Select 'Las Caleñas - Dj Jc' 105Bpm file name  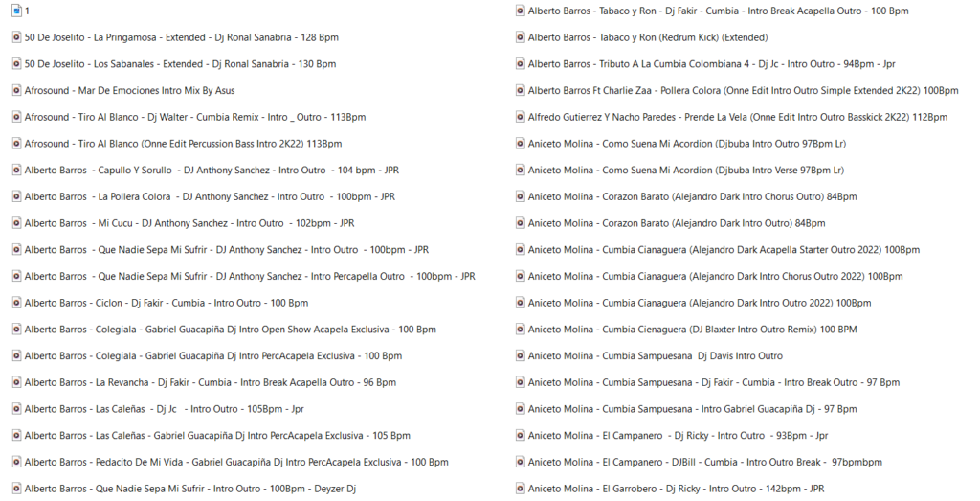coord(165,409)
